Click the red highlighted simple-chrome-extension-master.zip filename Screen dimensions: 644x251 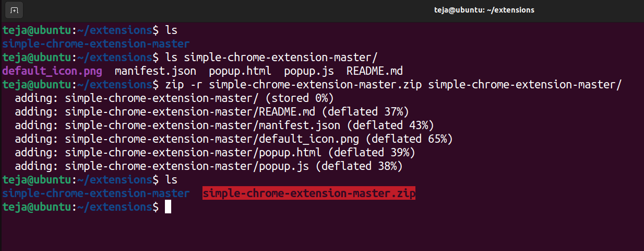[x=309, y=194]
